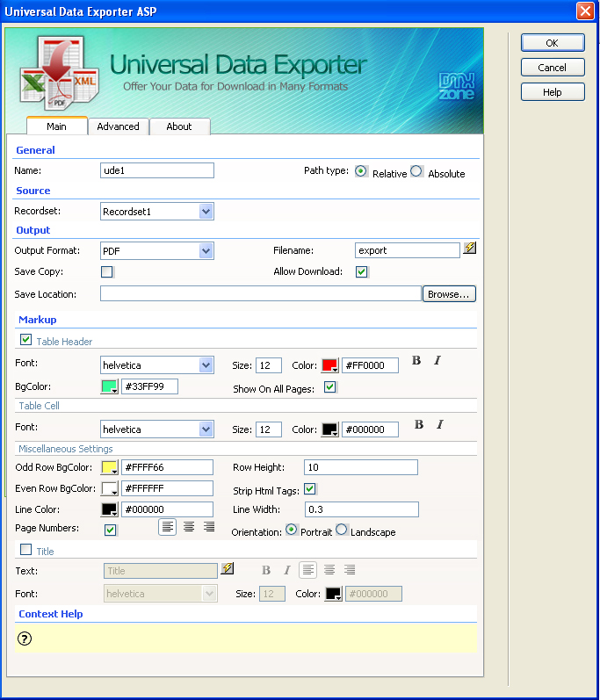Toggle italic for Title text
This screenshot has width=600, height=700.
tap(287, 570)
